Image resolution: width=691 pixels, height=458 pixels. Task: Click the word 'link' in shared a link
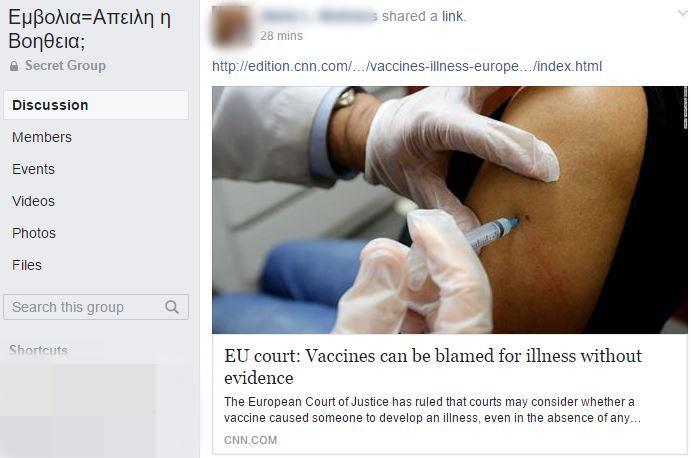pos(453,16)
